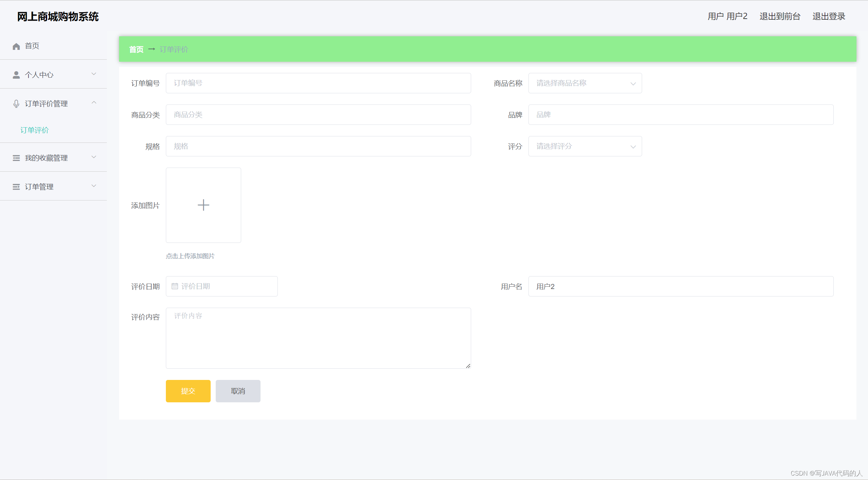Collapse the 订单评价管理 menu chevron
Screen dimensions: 868x480
(94, 103)
